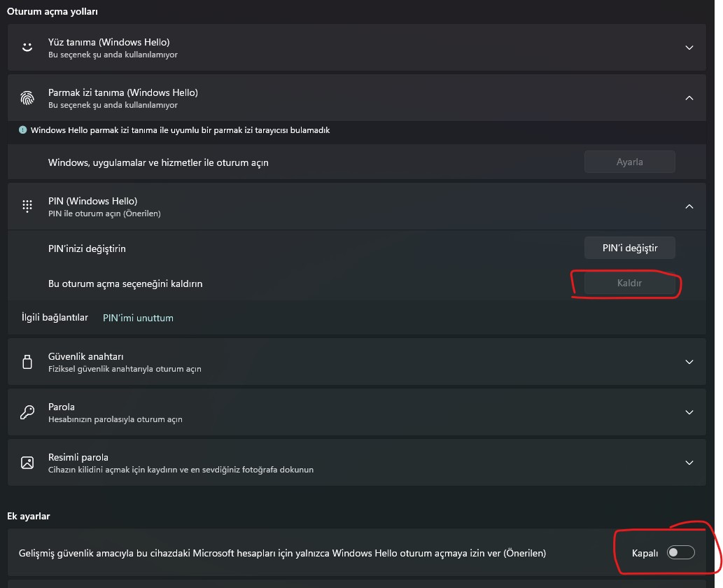
Task: Click the PIN keypad dots icon
Action: click(27, 206)
